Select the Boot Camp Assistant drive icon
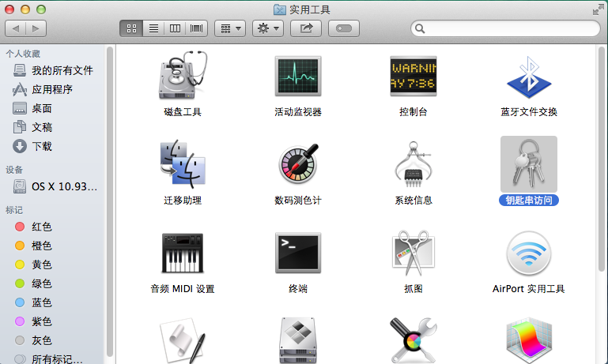Screen dimensions: 608x364 click(x=298, y=341)
